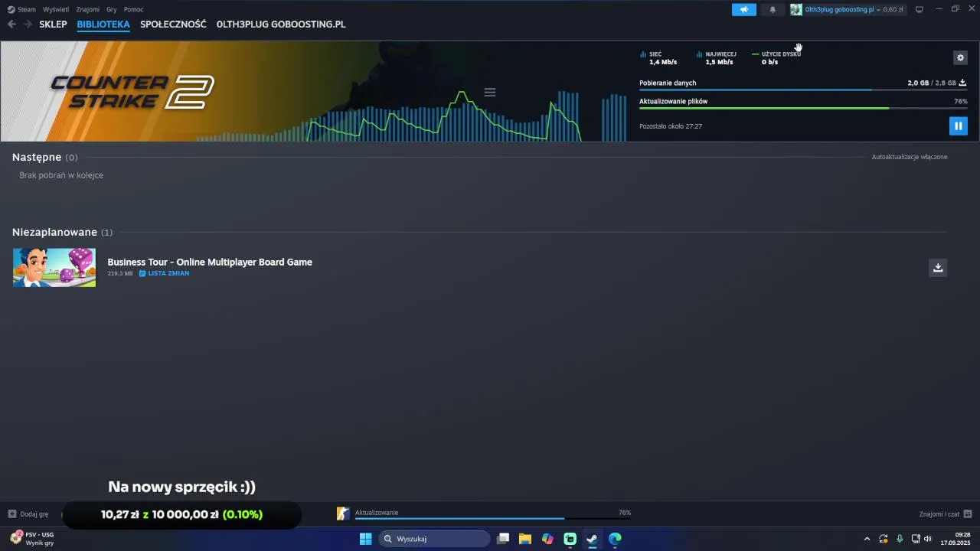Screen dimensions: 980x551
Task: Click the Aktualizowanie plików progress bar
Action: click(803, 108)
